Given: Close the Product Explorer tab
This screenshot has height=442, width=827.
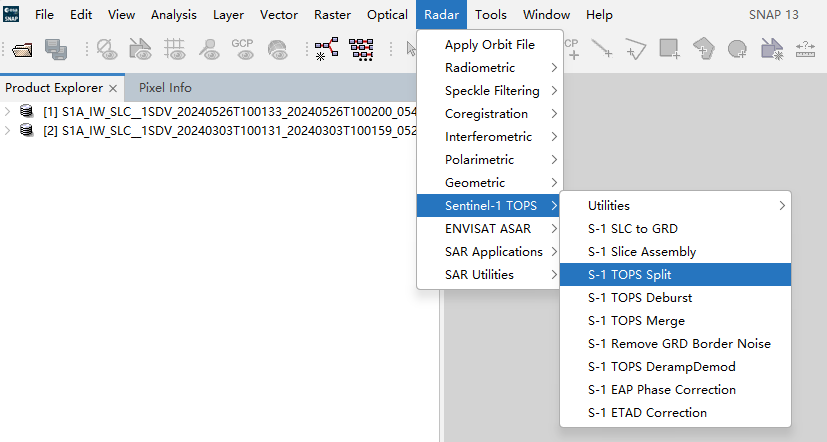Looking at the screenshot, I should [x=113, y=88].
